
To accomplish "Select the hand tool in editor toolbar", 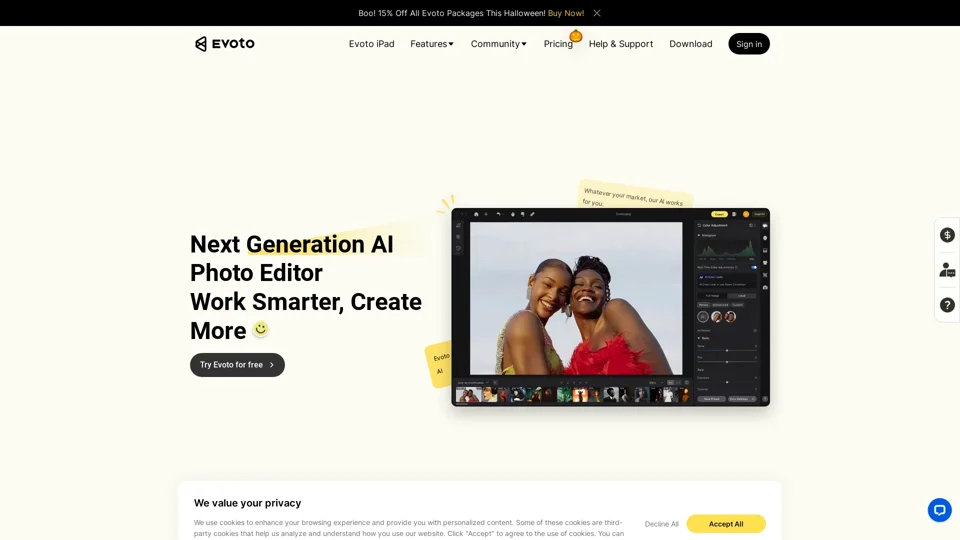I will point(513,214).
